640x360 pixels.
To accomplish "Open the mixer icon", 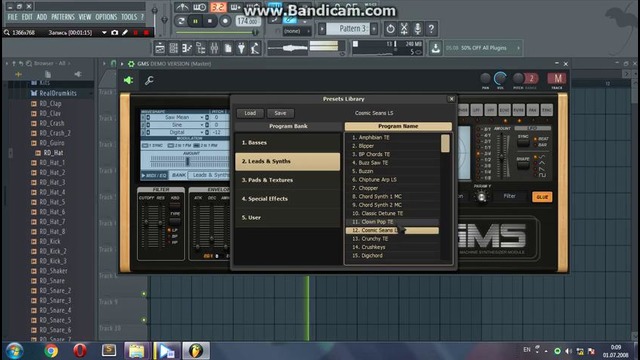I will (x=214, y=48).
